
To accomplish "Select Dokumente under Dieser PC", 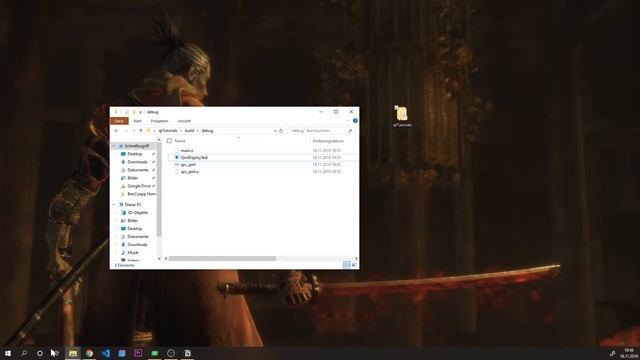I will tap(138, 237).
